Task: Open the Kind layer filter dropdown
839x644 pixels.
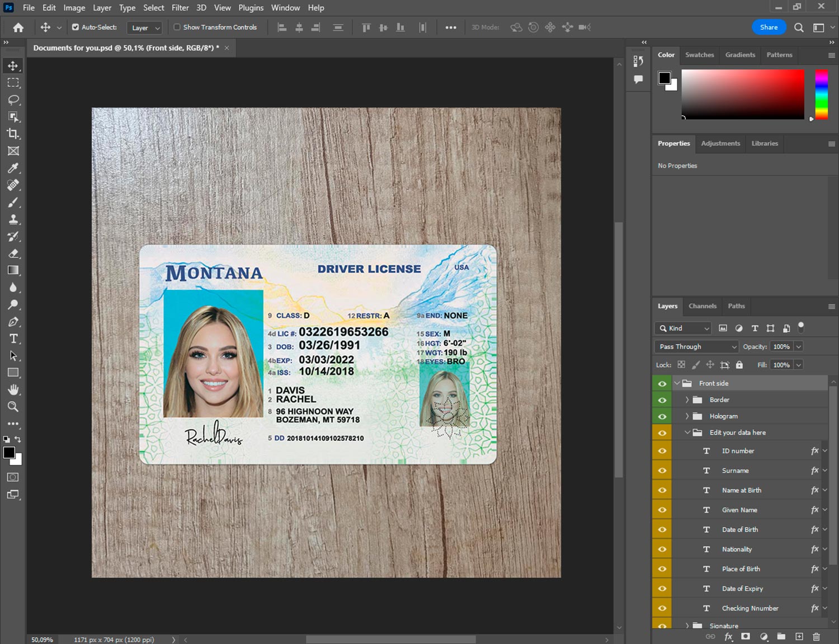Action: (x=682, y=328)
